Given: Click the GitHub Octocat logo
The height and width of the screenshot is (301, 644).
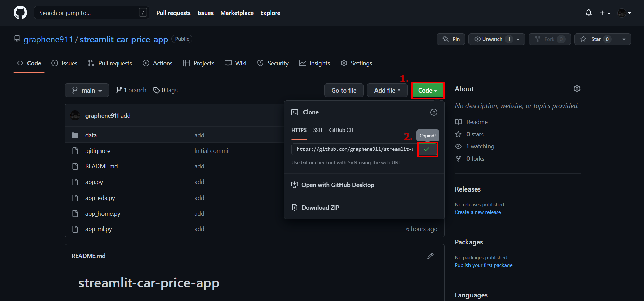Looking at the screenshot, I should pos(20,13).
